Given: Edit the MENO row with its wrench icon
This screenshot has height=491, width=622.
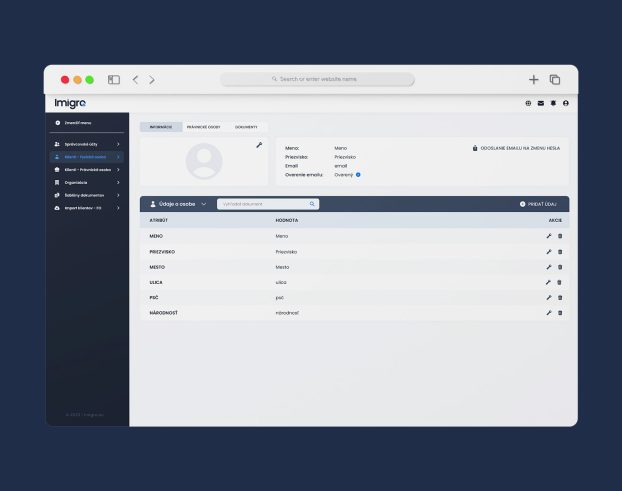Looking at the screenshot, I should 549,236.
